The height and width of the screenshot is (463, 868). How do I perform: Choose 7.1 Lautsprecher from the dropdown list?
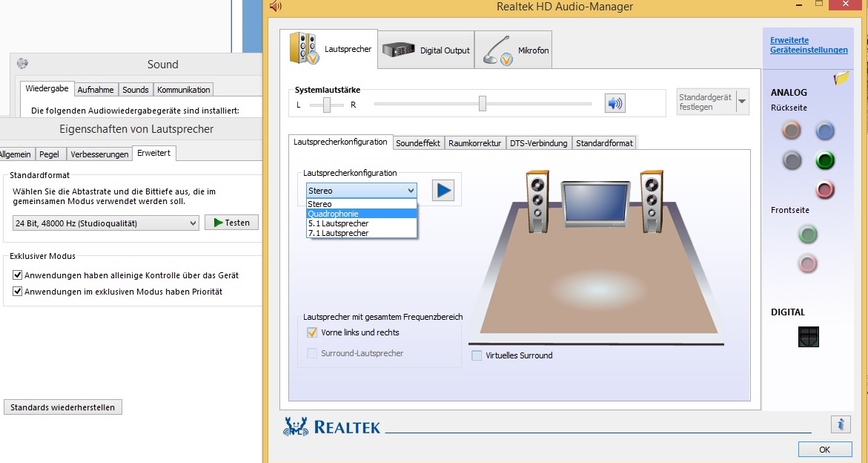pos(362,233)
